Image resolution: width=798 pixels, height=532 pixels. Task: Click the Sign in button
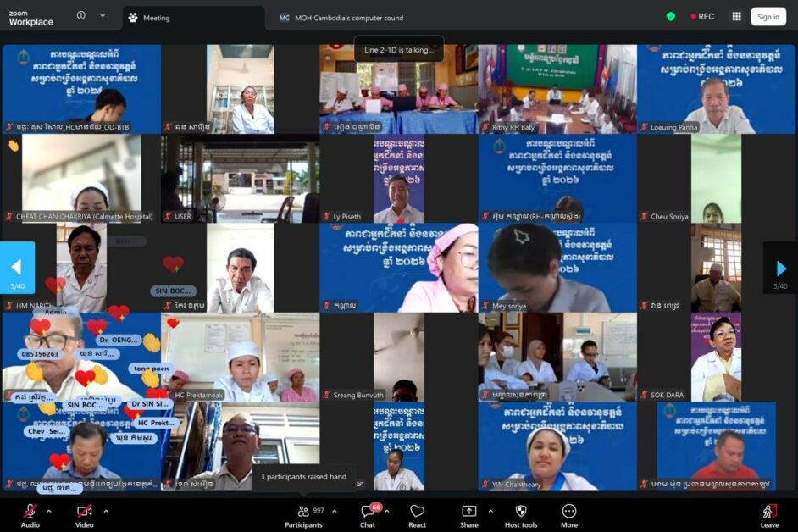coord(768,16)
